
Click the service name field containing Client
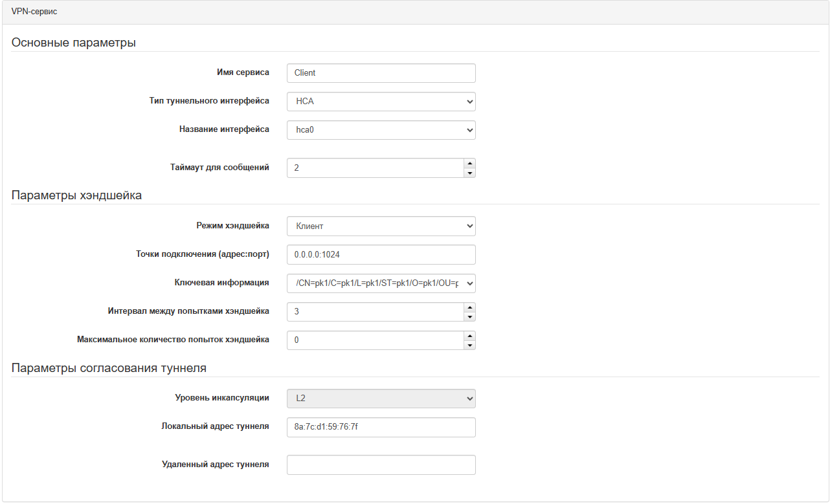click(381, 73)
